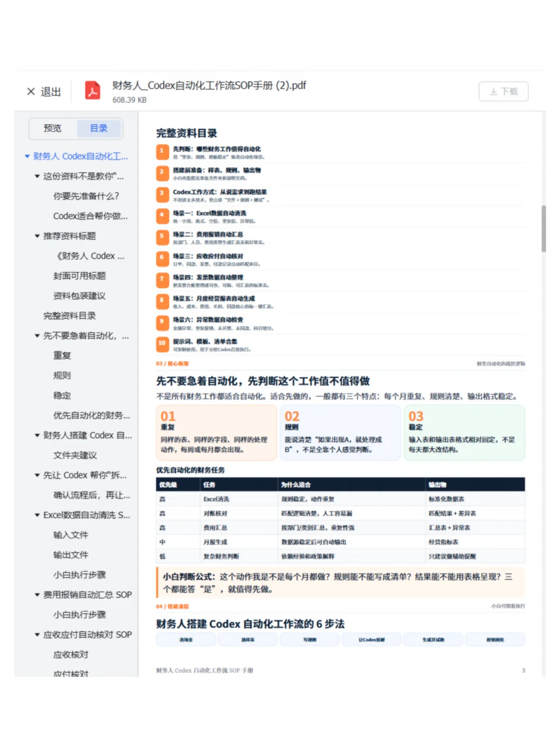Viewport: 560px width, 747px height.
Task: Open outline item Codex适合帮你做...
Action: pos(90,216)
